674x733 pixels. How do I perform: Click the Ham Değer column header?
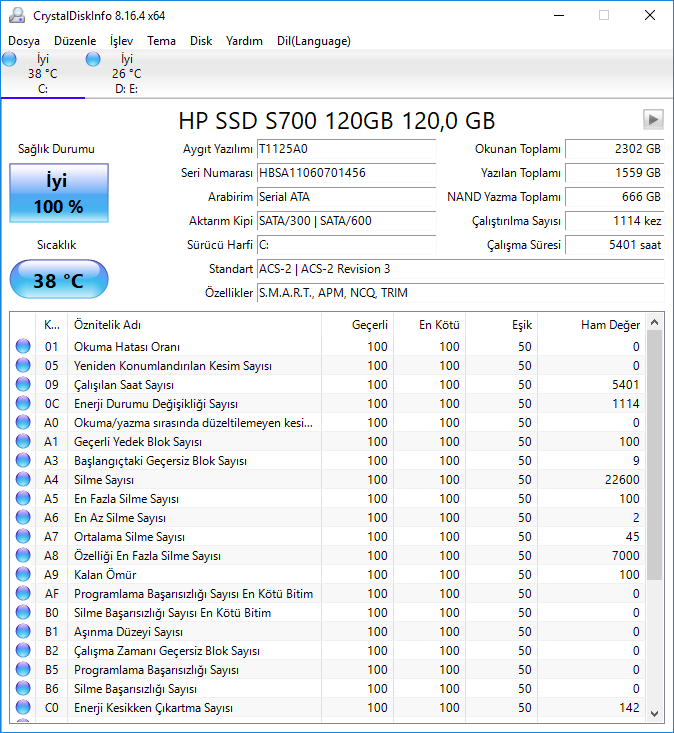click(x=591, y=324)
